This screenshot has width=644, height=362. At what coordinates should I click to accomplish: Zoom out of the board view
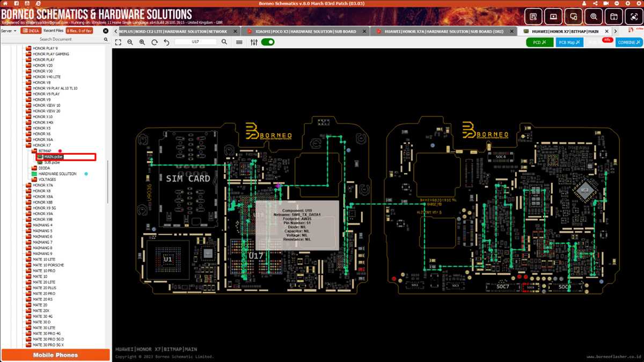[130, 42]
